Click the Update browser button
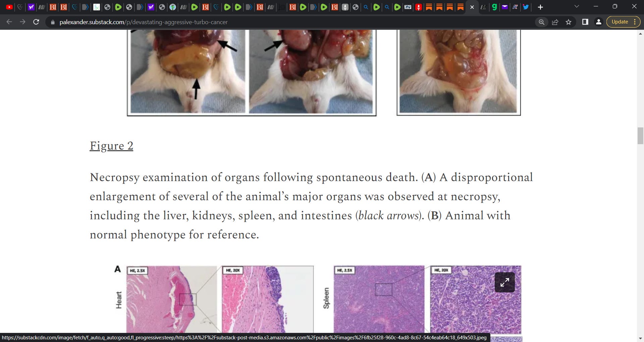 [620, 21]
